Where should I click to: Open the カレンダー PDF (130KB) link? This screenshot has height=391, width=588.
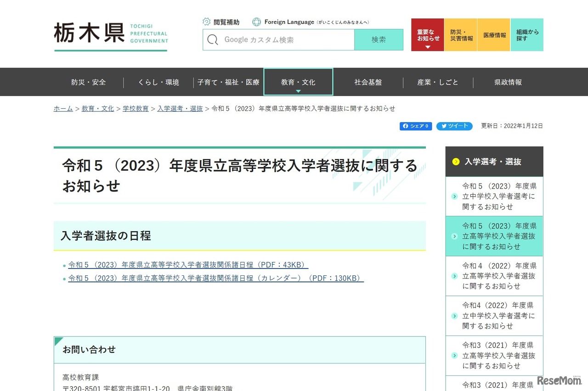point(215,278)
